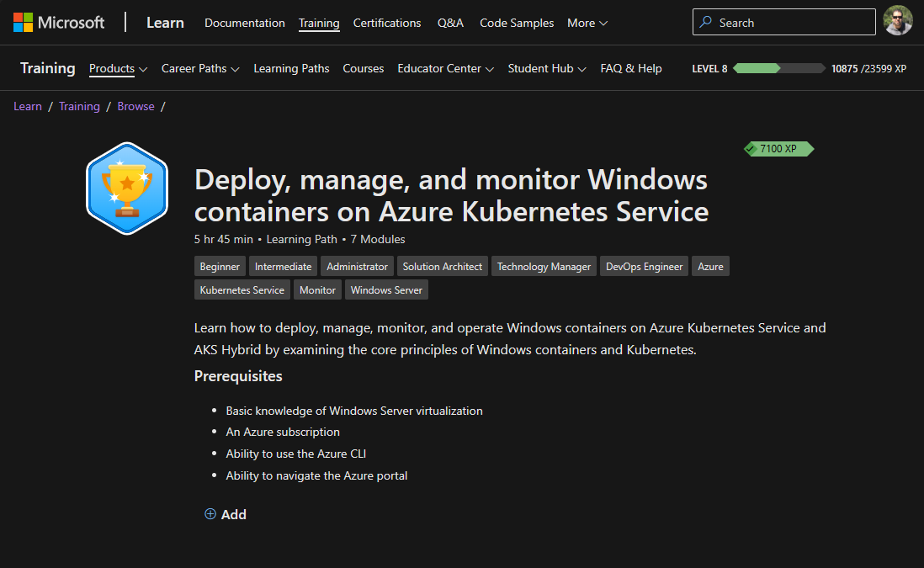The image size is (924, 568).
Task: Click the 7100 XP completed badge
Action: [778, 148]
